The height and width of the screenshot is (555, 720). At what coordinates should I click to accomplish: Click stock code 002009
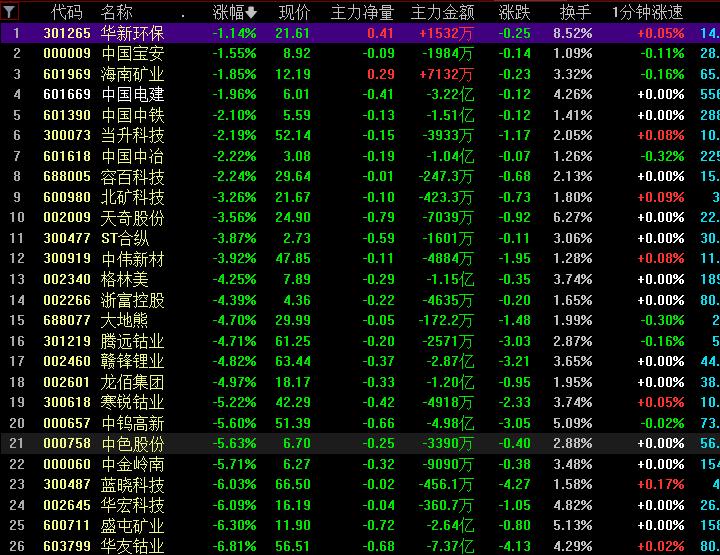67,218
